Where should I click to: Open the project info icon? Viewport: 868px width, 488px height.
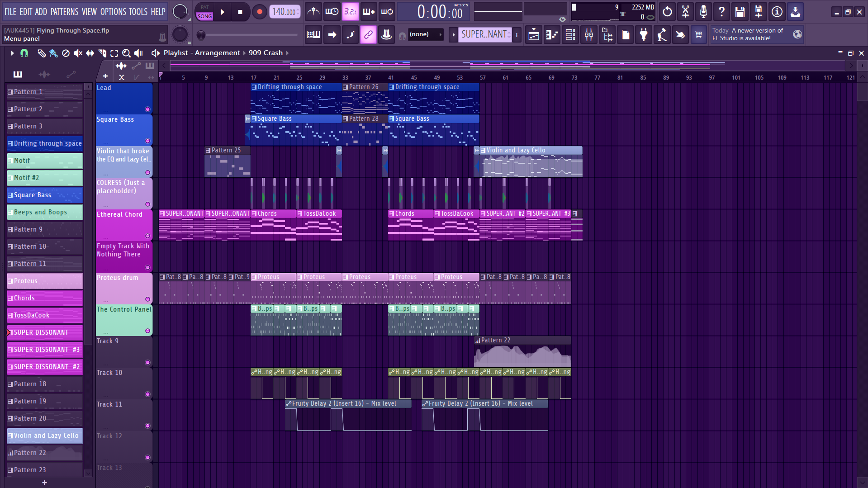point(777,12)
